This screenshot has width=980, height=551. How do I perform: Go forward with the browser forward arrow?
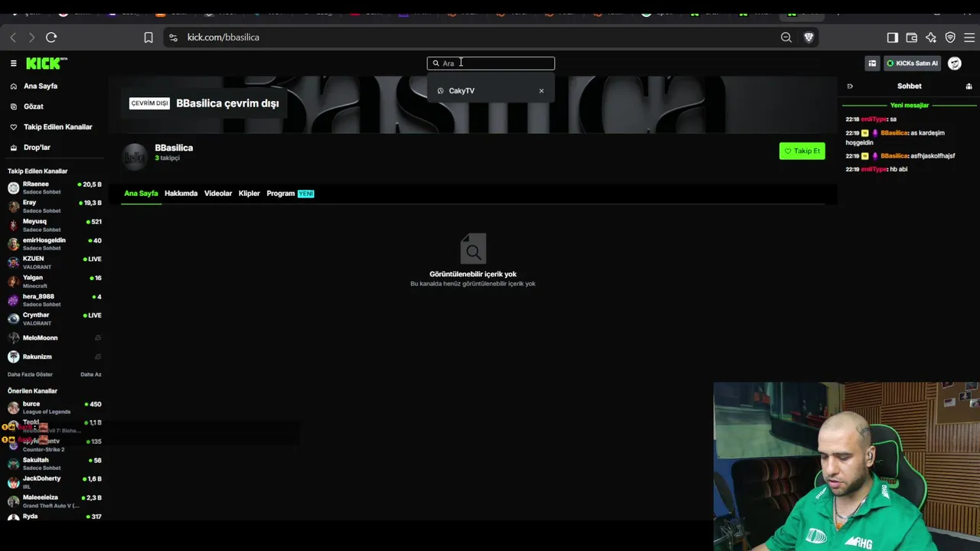(x=31, y=37)
